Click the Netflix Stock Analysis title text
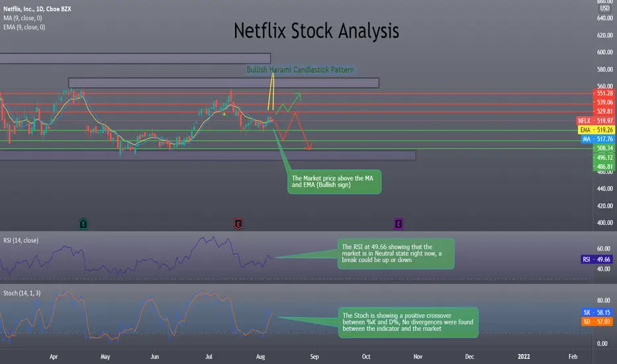The image size is (617, 364). click(x=316, y=30)
